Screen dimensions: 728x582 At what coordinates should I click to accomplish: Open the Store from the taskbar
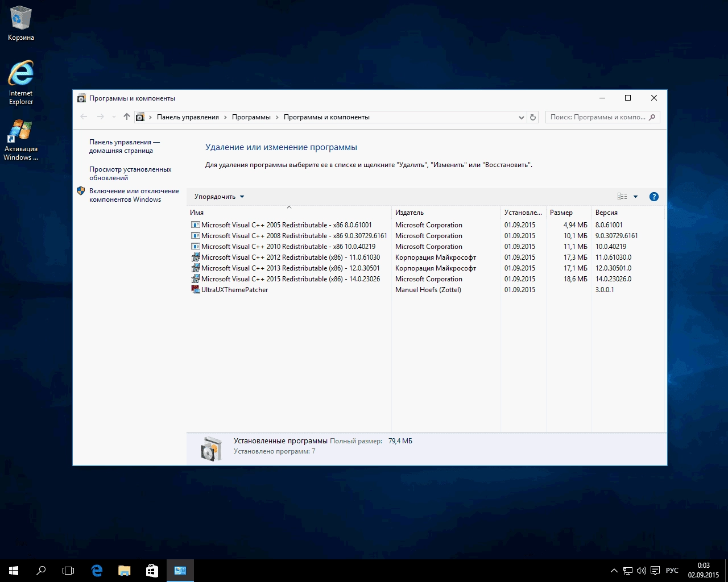152,571
